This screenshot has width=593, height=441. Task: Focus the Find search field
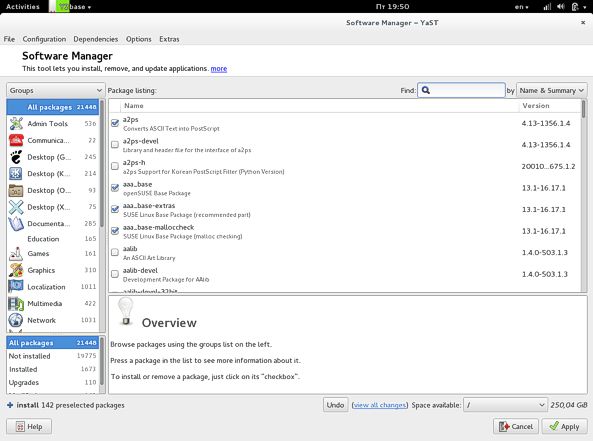pos(461,90)
